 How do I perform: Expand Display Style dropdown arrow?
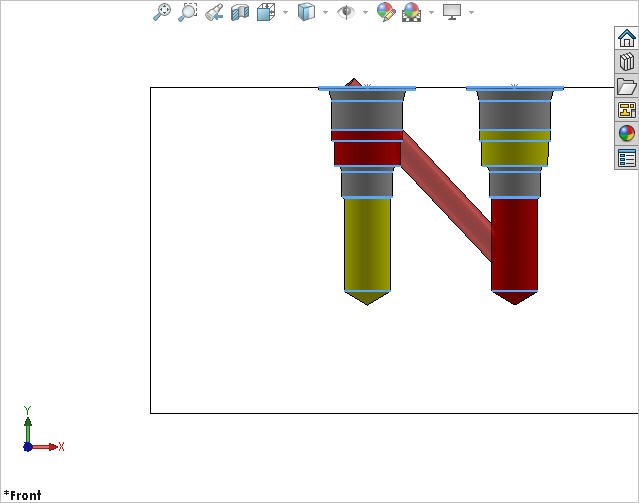coord(325,12)
